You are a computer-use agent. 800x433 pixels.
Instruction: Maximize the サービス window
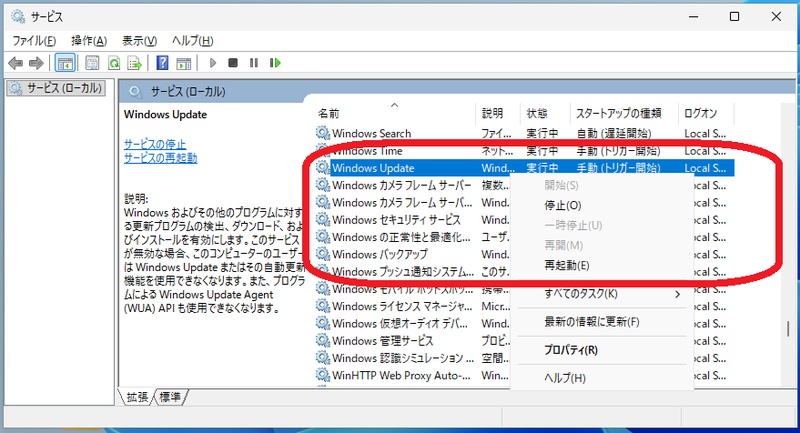point(734,17)
